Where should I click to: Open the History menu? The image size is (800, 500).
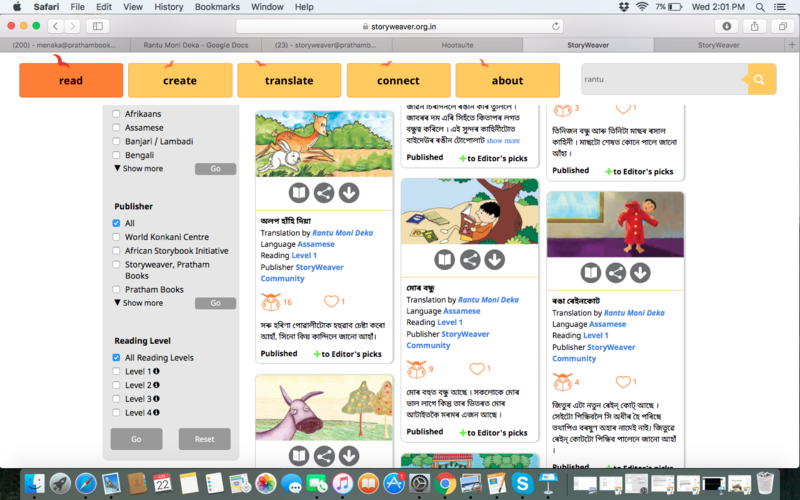coord(168,7)
